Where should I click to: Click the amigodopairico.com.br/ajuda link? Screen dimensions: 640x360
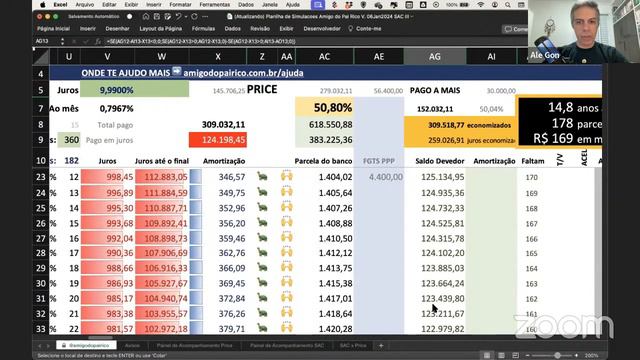point(243,73)
